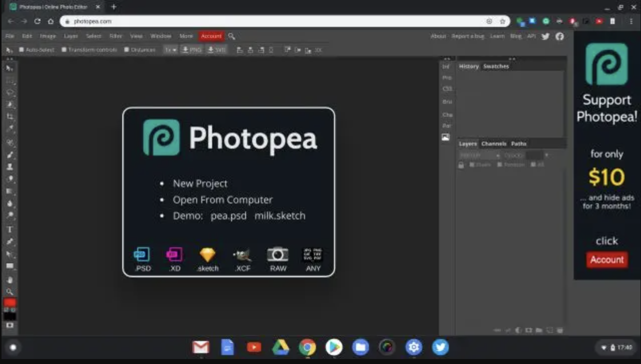Image resolution: width=641 pixels, height=364 pixels.
Task: Click the .sketch file format icon
Action: [x=208, y=255]
